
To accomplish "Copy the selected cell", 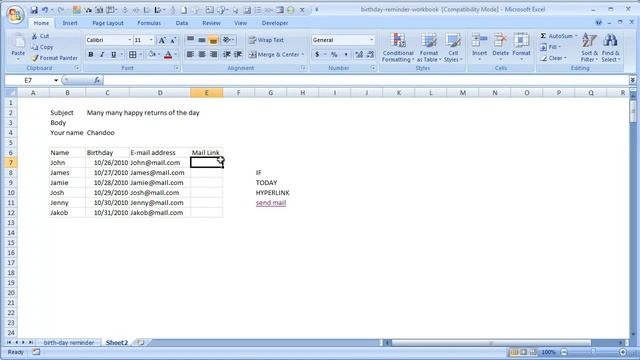I will point(42,47).
